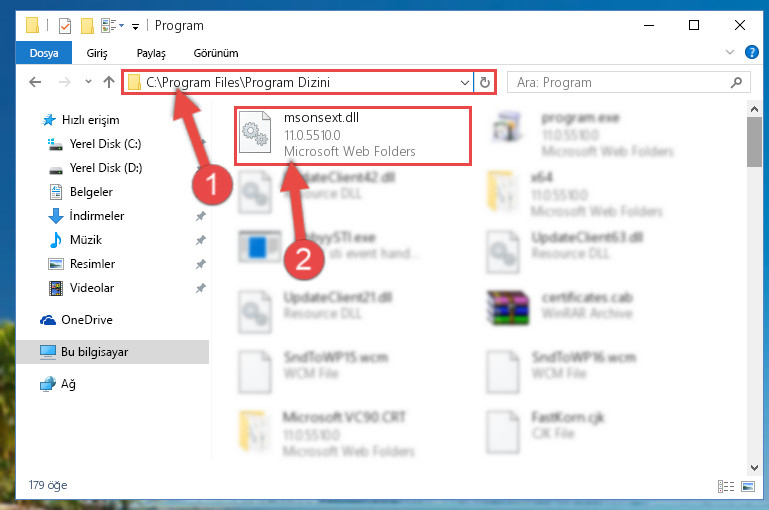Click the scrollbar up arrow
This screenshot has width=769, height=510.
(x=754, y=109)
